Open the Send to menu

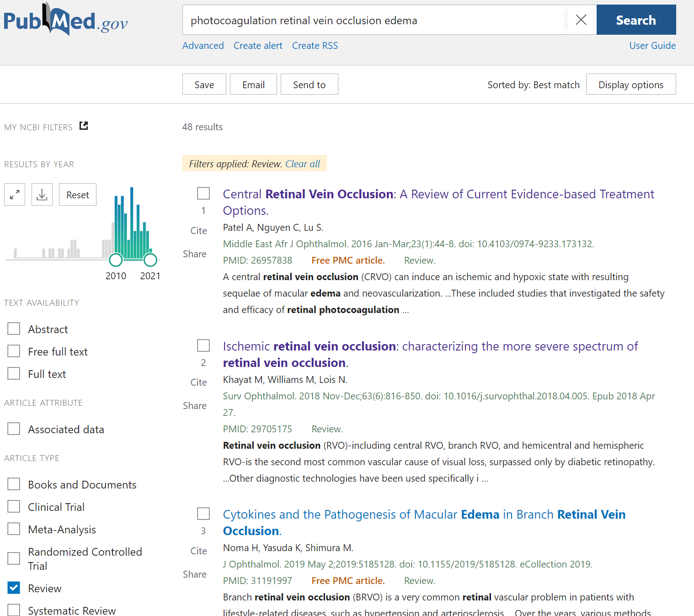pyautogui.click(x=309, y=85)
